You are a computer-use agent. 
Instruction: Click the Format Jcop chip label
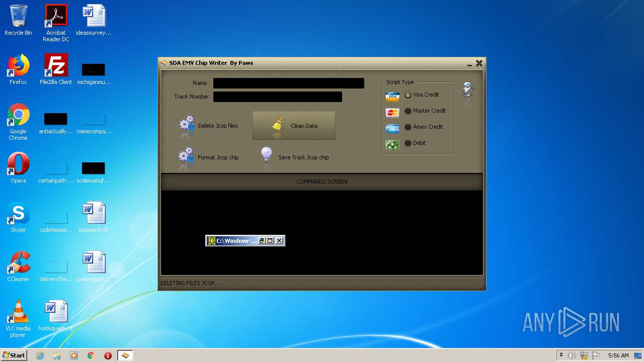(x=218, y=157)
